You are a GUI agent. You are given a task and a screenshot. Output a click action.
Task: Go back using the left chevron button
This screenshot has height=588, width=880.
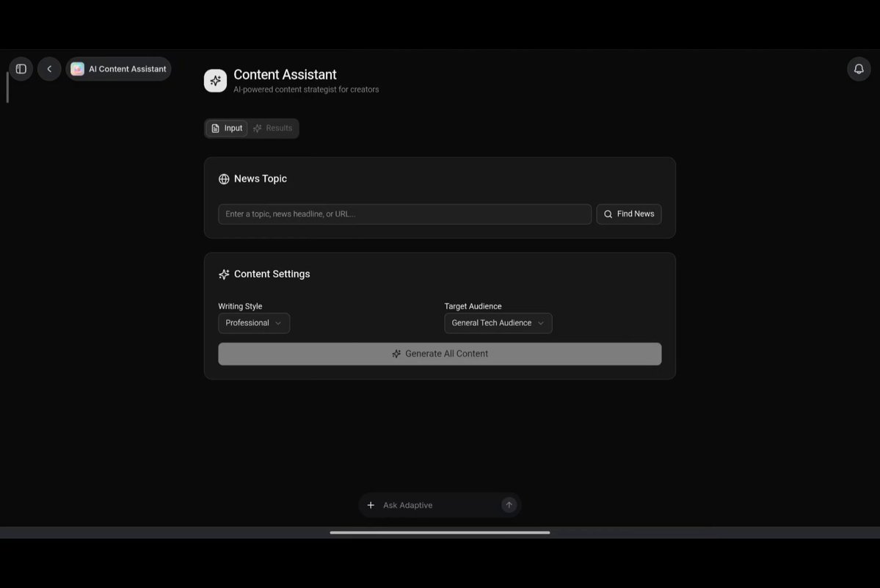[x=49, y=69]
